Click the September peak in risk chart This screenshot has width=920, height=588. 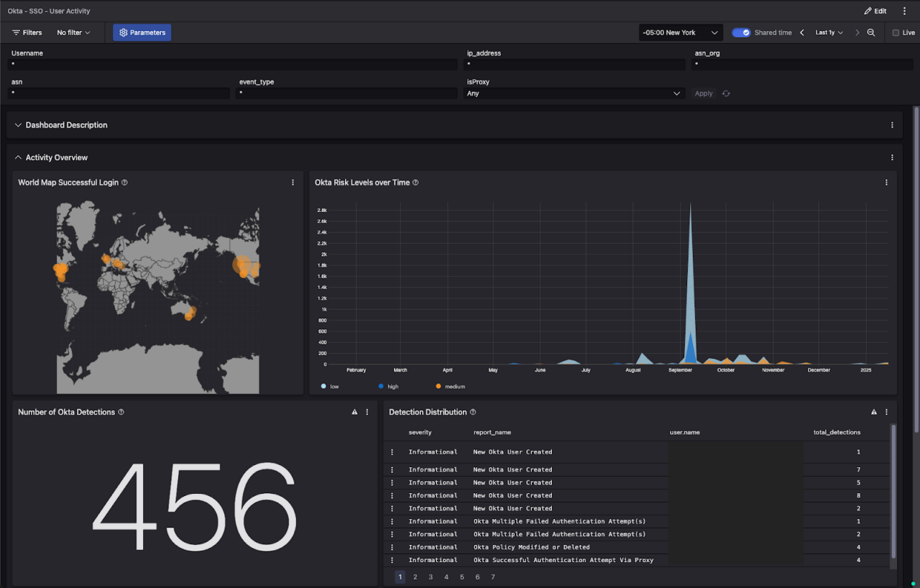[690, 282]
